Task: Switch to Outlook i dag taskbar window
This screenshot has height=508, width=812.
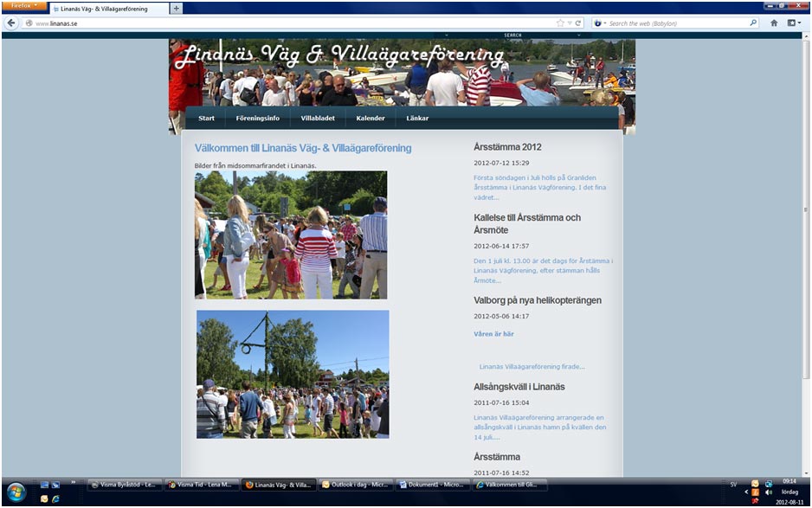Action: click(356, 485)
